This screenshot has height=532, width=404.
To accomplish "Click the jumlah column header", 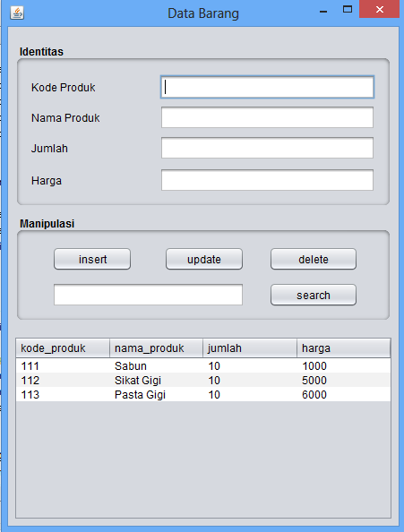I will [x=250, y=348].
